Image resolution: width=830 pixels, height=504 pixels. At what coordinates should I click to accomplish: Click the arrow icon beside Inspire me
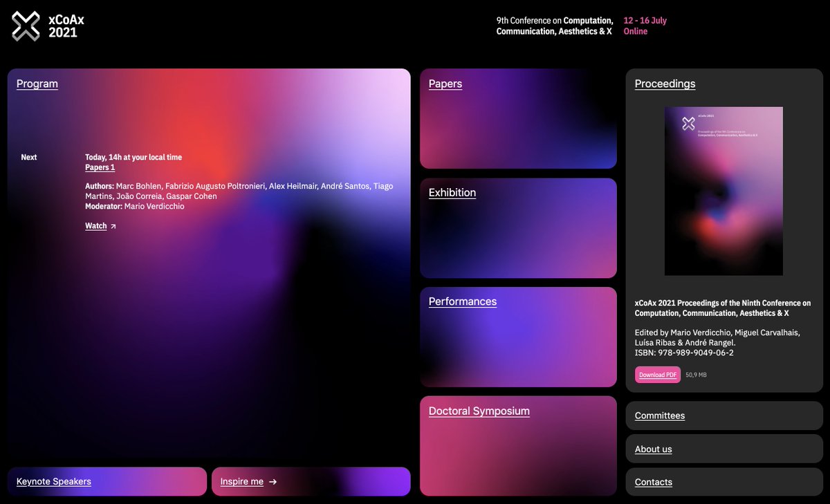[273, 482]
